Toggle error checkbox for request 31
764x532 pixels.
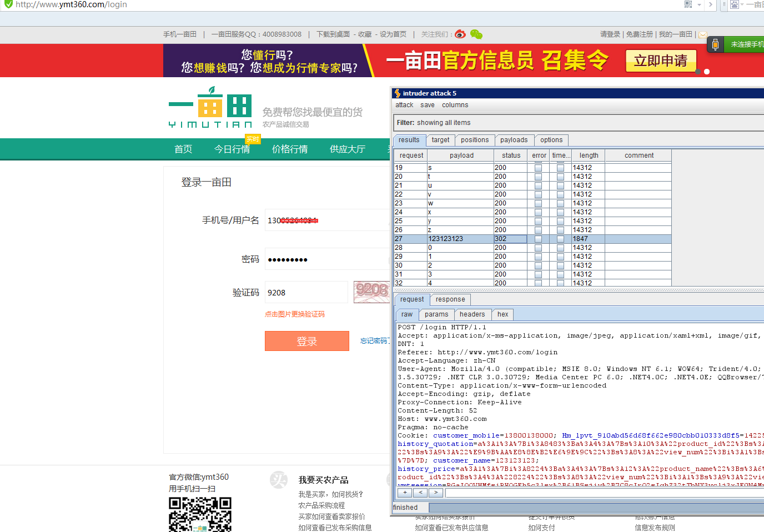[538, 274]
